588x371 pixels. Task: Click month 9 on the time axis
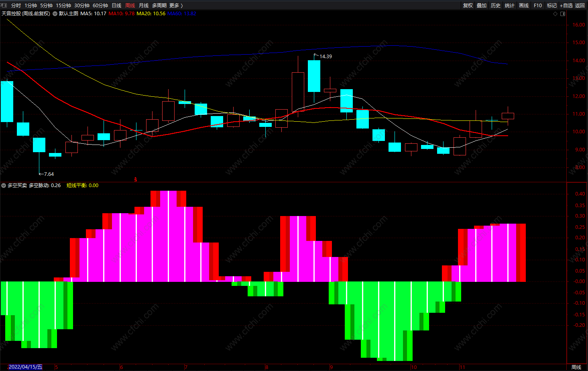click(x=332, y=367)
